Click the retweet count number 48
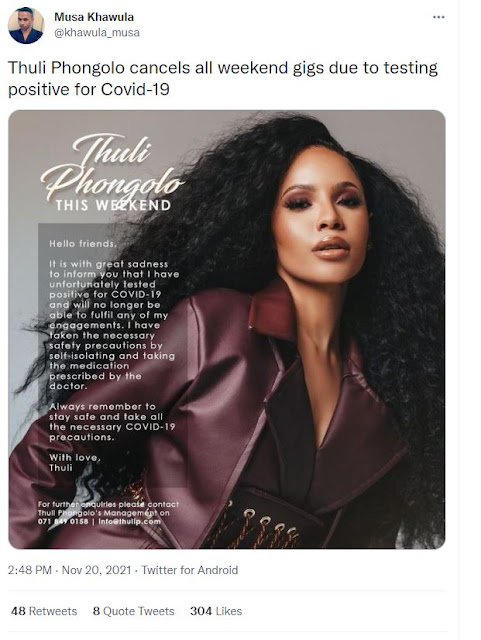The image size is (481, 640). [18, 611]
